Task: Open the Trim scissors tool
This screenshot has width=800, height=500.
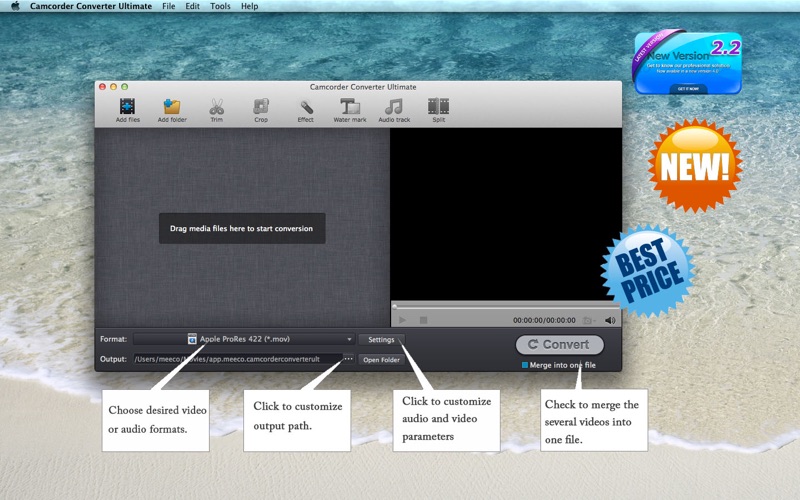Action: (216, 110)
